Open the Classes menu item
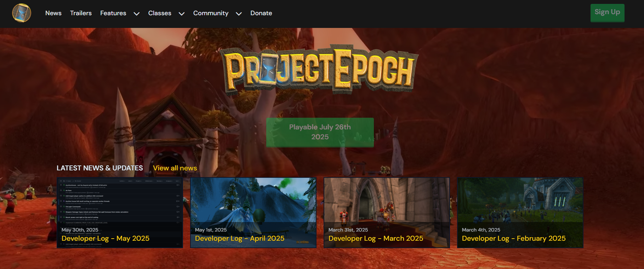 (x=160, y=13)
